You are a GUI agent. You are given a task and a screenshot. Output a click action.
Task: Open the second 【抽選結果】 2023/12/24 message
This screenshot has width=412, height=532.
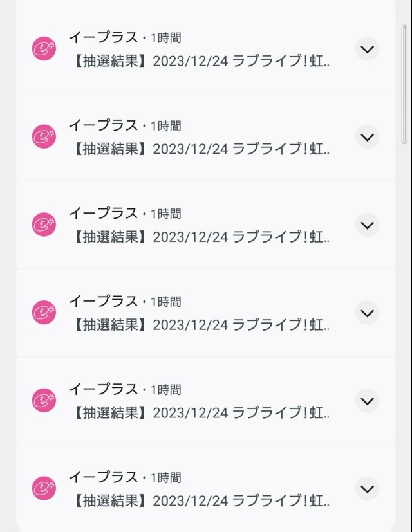tap(201, 149)
